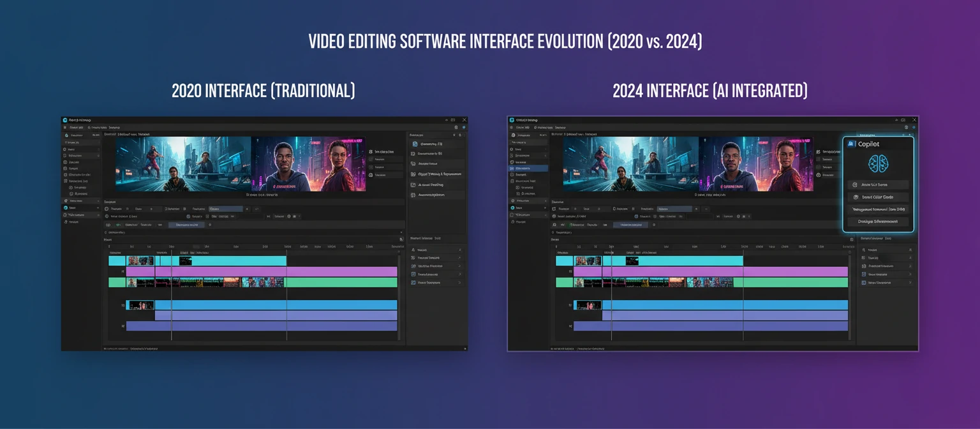Click the app logo in the 2020 title bar
The width and height of the screenshot is (980, 429).
[x=66, y=119]
